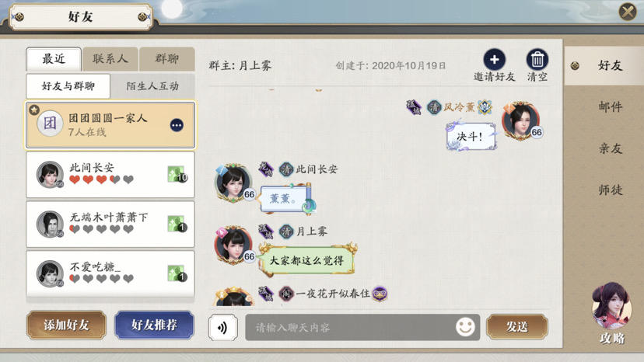Open the group options three-dot icon
The height and width of the screenshot is (362, 644).
pyautogui.click(x=177, y=125)
